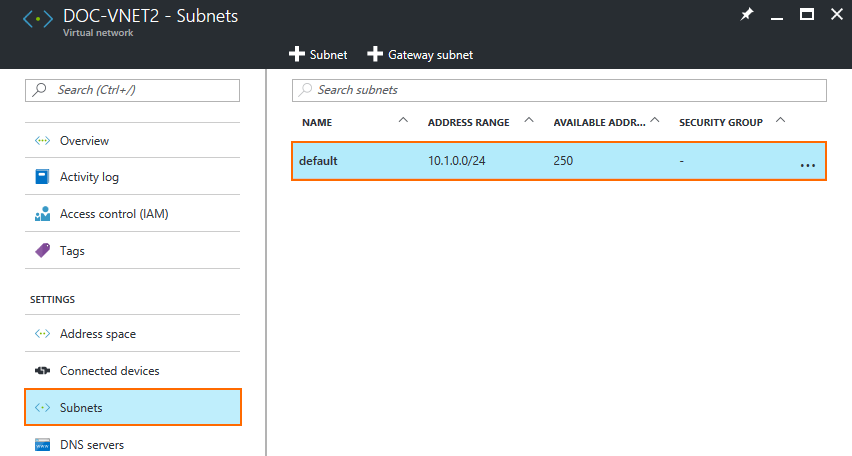Open Address space settings
The width and height of the screenshot is (852, 456).
click(x=132, y=334)
